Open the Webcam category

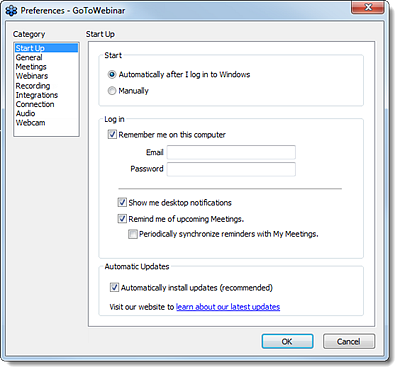pyautogui.click(x=30, y=123)
